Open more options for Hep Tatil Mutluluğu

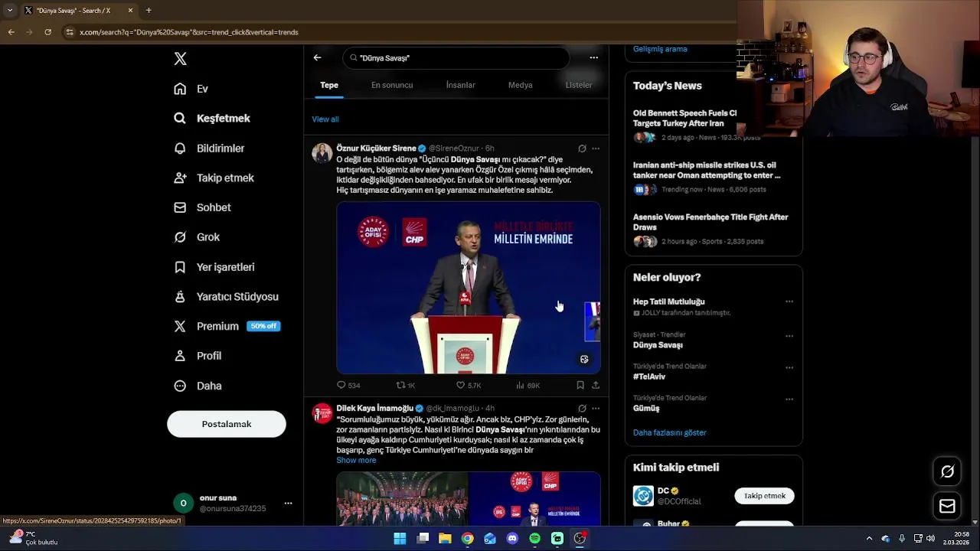tap(789, 302)
